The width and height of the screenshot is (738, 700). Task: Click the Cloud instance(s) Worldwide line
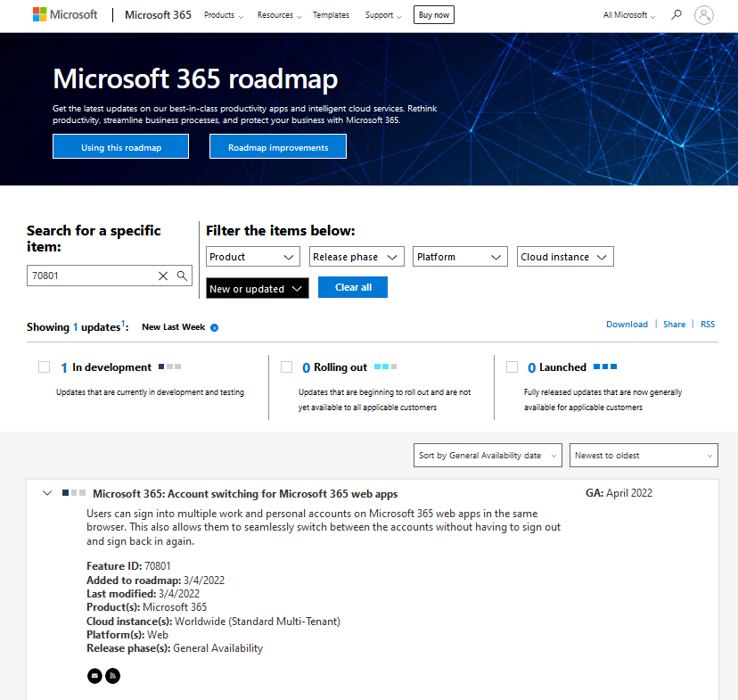coord(213,622)
